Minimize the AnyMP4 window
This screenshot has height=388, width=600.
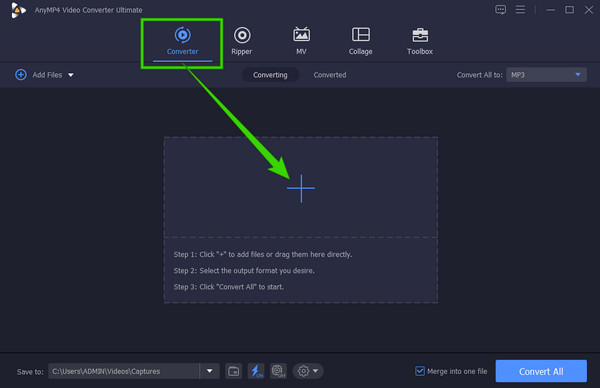(551, 10)
